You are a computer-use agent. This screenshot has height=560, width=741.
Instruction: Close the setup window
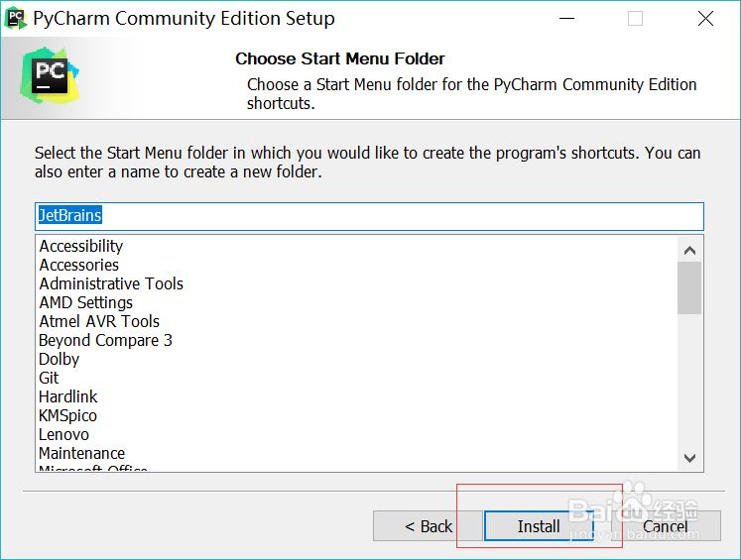pyautogui.click(x=705, y=19)
